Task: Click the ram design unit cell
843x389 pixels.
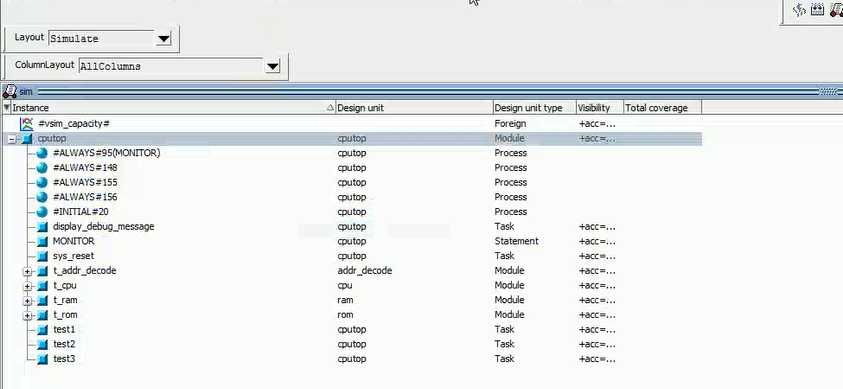Action: pos(345,300)
